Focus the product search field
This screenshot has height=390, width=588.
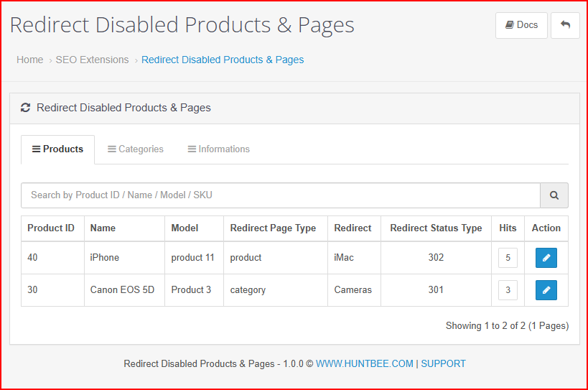(281, 195)
